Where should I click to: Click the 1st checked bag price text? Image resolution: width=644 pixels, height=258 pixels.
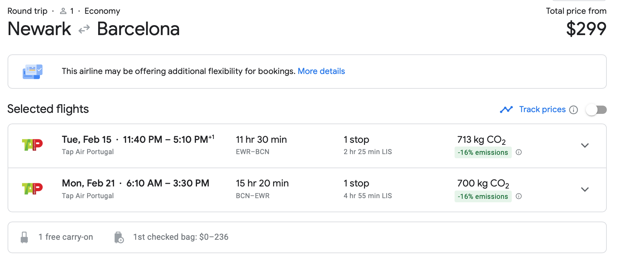(x=181, y=237)
